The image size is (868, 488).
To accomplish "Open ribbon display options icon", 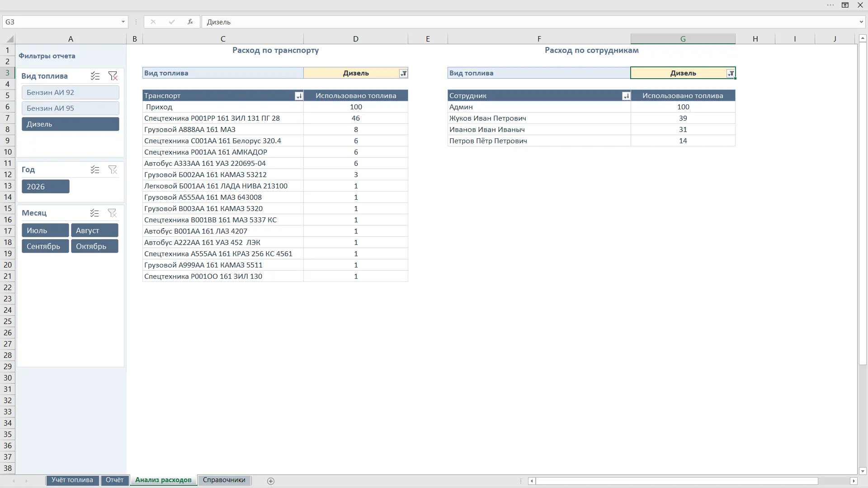I will pyautogui.click(x=845, y=5).
